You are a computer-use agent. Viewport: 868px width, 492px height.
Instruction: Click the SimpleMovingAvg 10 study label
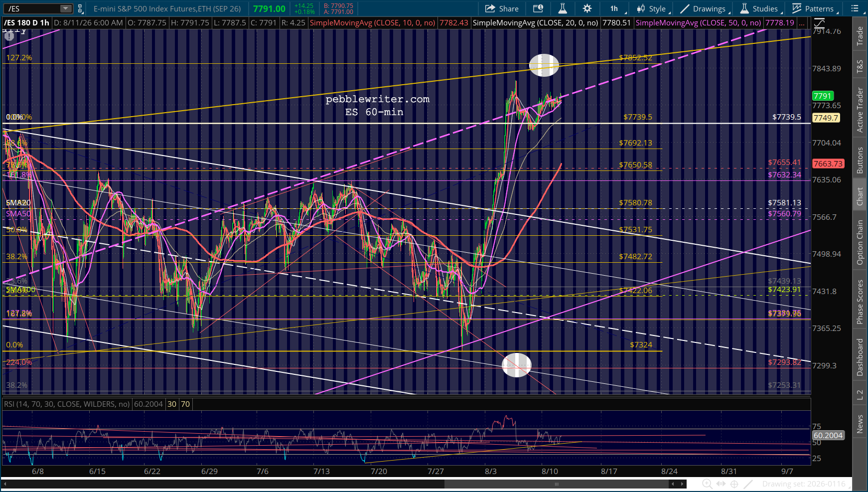pos(373,23)
